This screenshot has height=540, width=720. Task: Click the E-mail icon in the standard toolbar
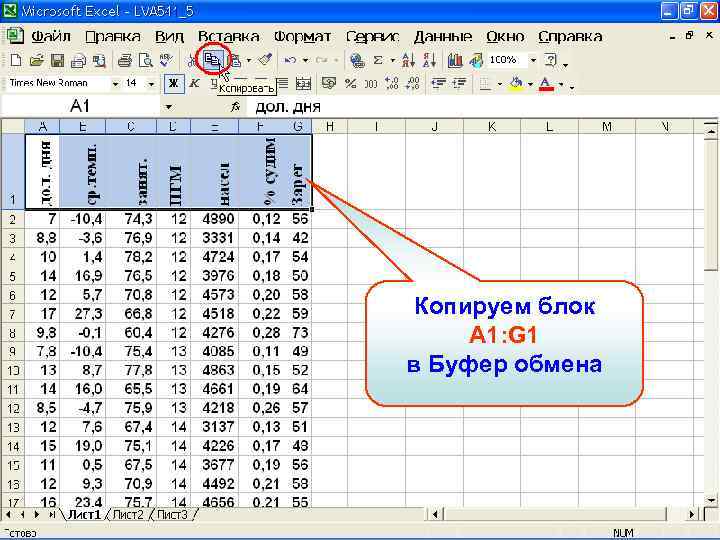pos(78,60)
